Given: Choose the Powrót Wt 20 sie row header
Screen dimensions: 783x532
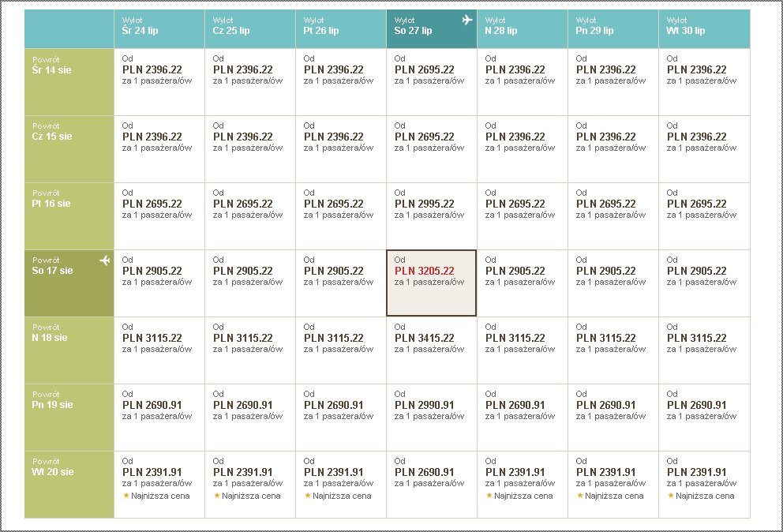Looking at the screenshot, I should [x=69, y=485].
